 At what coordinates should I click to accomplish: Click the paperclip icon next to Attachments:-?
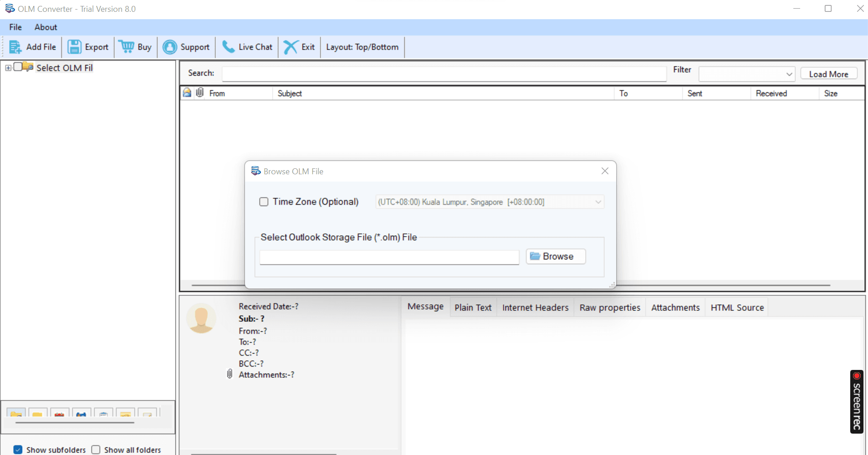pyautogui.click(x=230, y=374)
